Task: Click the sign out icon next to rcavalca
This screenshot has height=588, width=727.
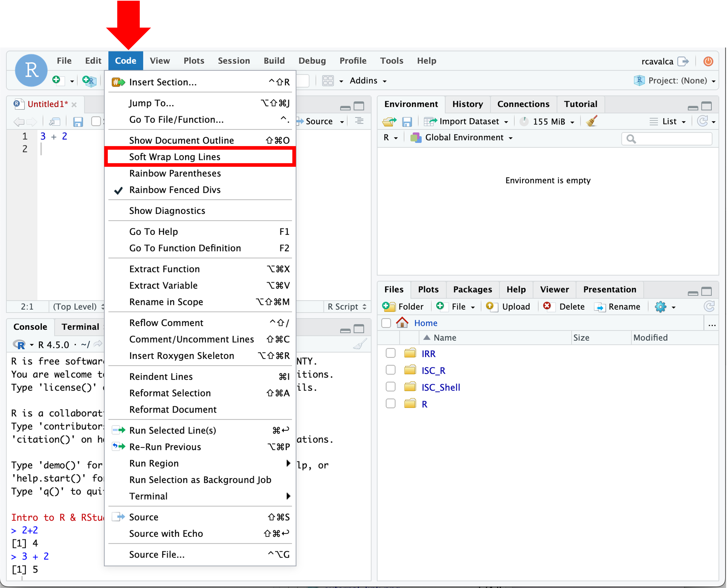Action: coord(683,61)
